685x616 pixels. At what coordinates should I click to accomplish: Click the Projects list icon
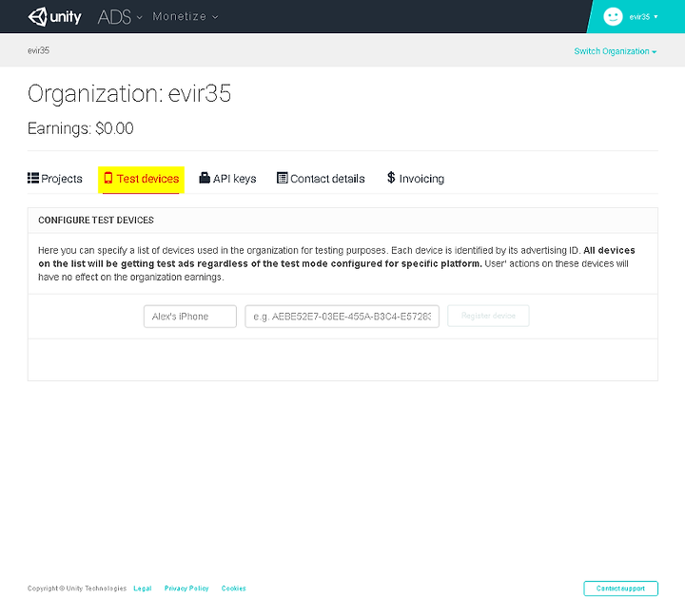pyautogui.click(x=33, y=178)
